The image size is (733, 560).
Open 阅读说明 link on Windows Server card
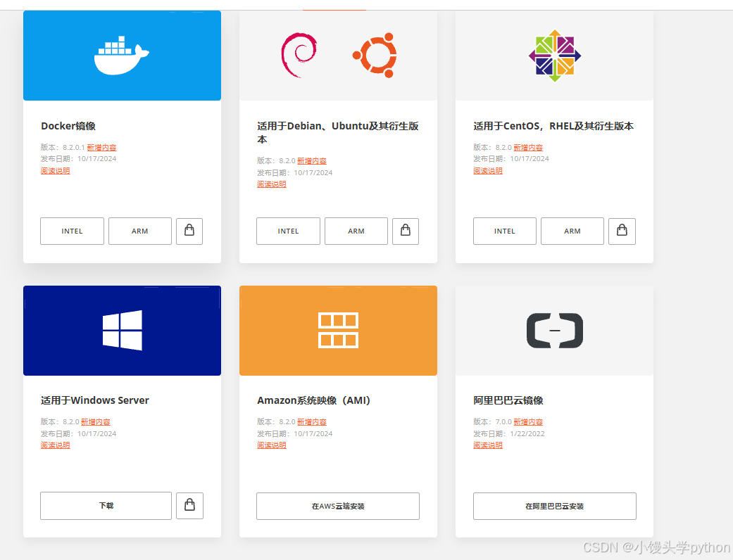(x=55, y=445)
